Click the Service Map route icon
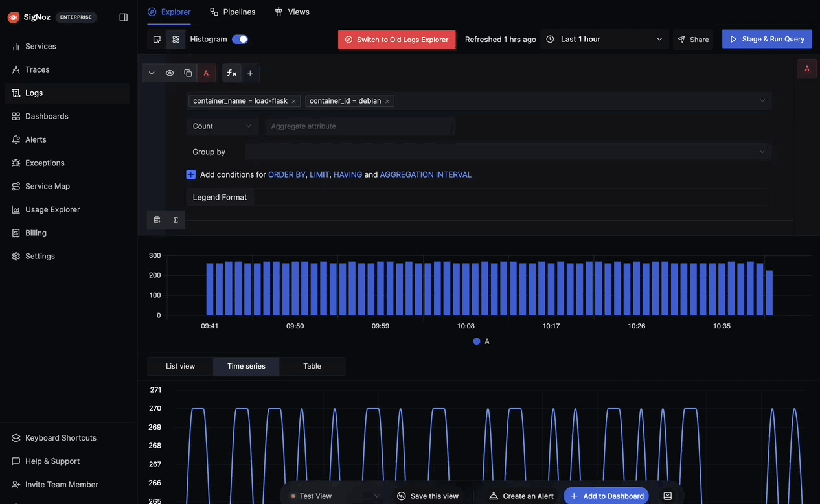820x504 pixels. 16,186
